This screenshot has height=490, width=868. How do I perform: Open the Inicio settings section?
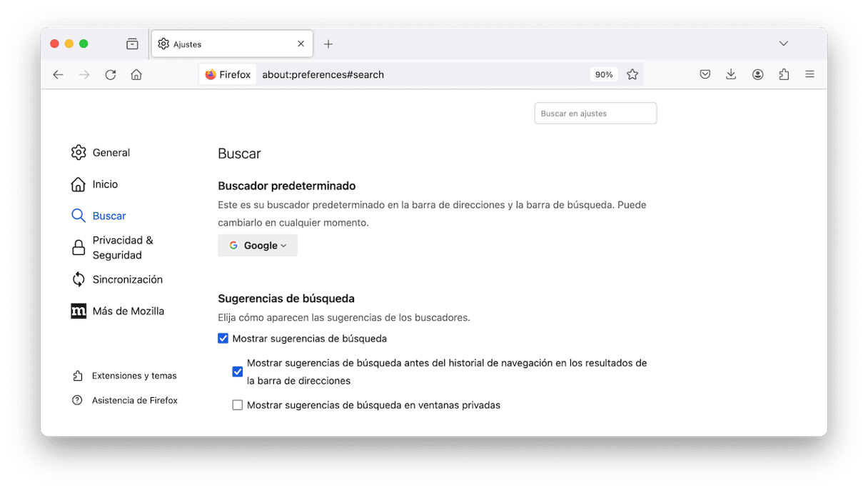pyautogui.click(x=95, y=184)
